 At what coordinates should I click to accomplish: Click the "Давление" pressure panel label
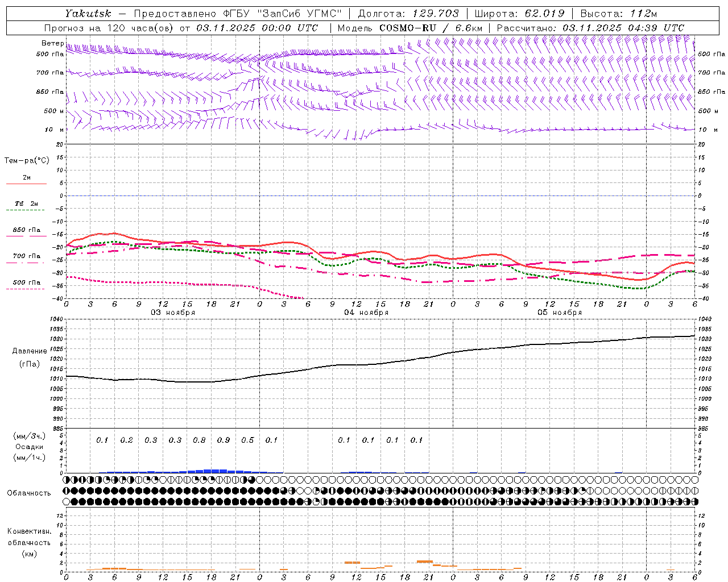tap(30, 351)
